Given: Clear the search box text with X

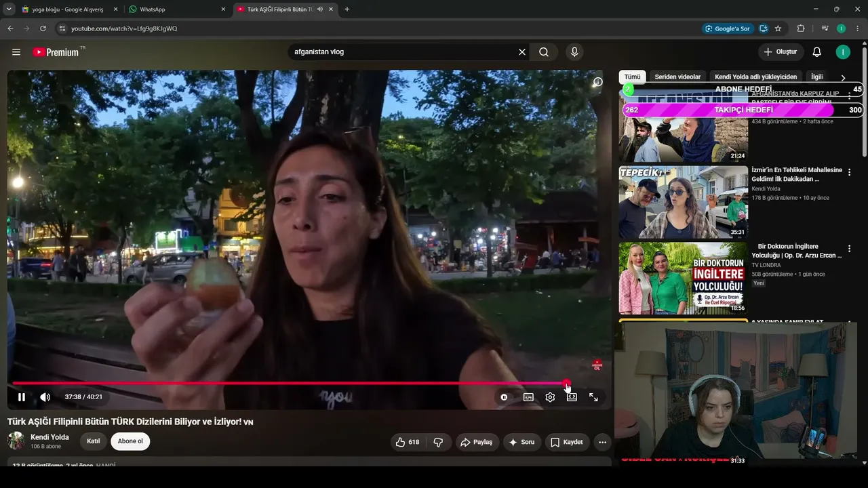Looking at the screenshot, I should click(522, 52).
